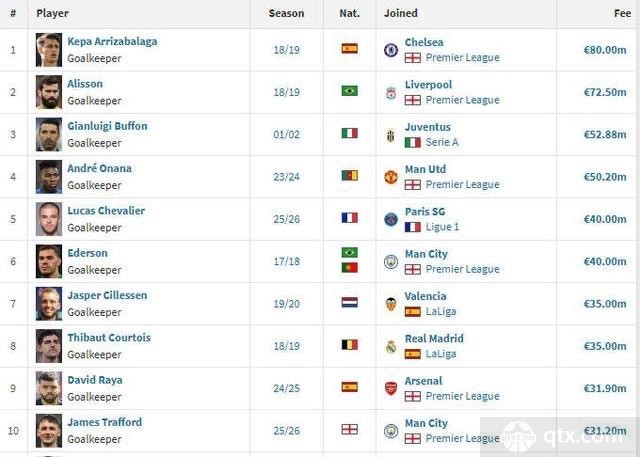Click Netherlands flag in Jasper Cillessen row
Viewport: 640px width, 457px height.
[x=349, y=302]
